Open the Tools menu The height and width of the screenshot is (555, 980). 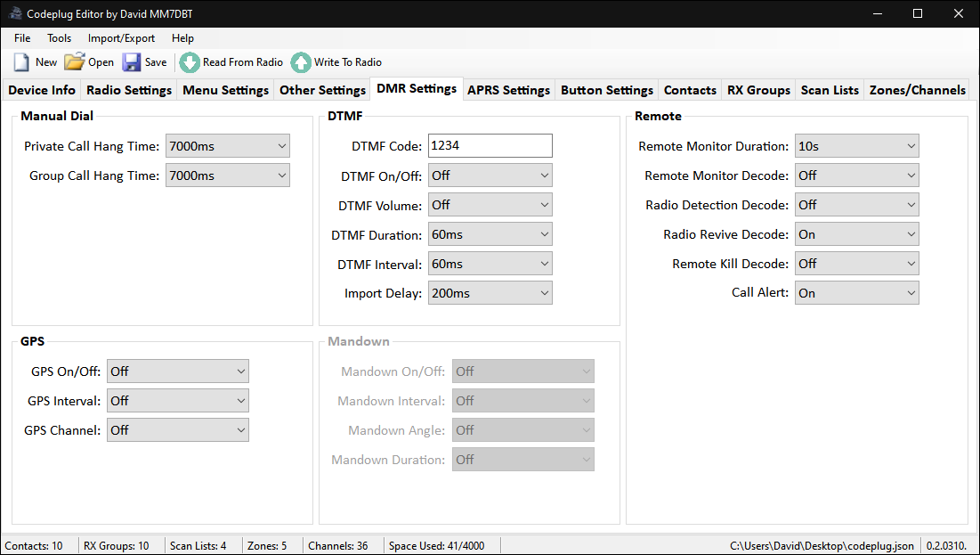[59, 38]
